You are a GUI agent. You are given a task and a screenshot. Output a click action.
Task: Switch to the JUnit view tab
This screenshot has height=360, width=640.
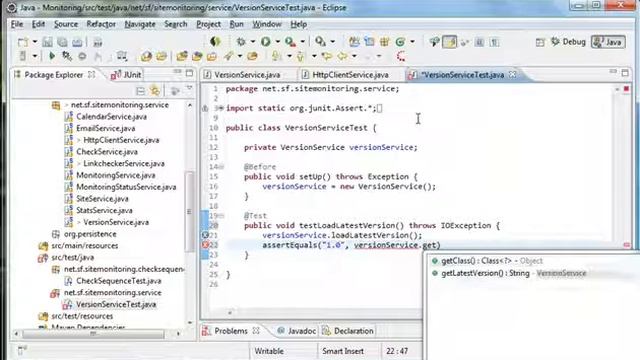pyautogui.click(x=126, y=75)
